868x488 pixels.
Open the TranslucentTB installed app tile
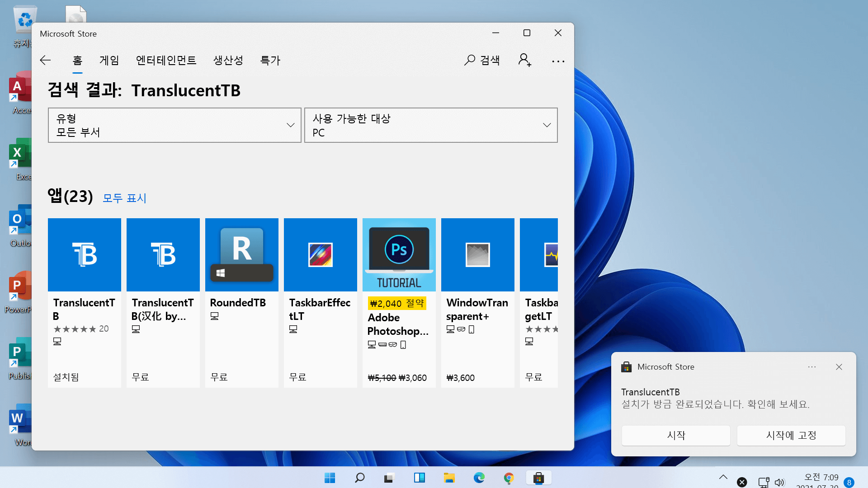[85, 303]
